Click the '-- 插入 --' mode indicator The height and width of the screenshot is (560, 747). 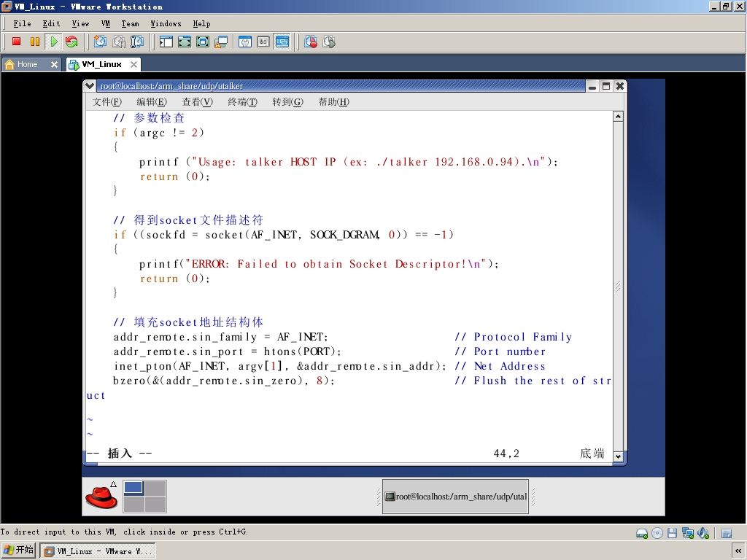coord(120,453)
